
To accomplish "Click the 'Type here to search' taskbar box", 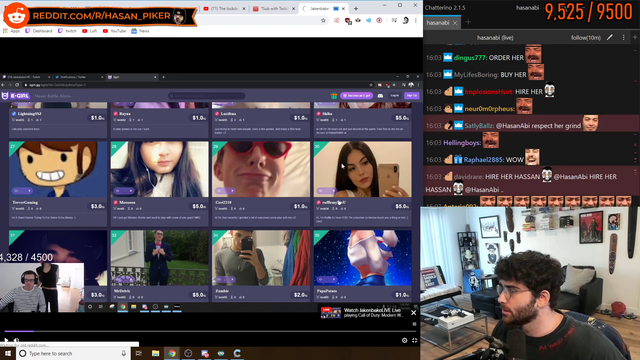I will point(73,353).
